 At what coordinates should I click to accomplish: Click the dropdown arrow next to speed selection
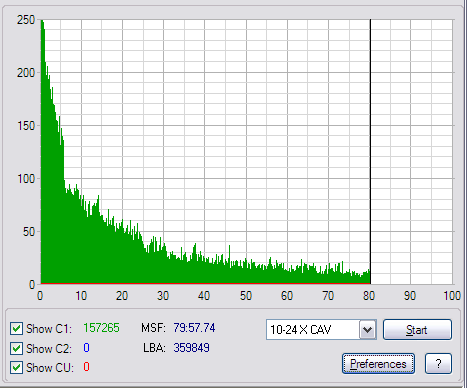[367, 330]
